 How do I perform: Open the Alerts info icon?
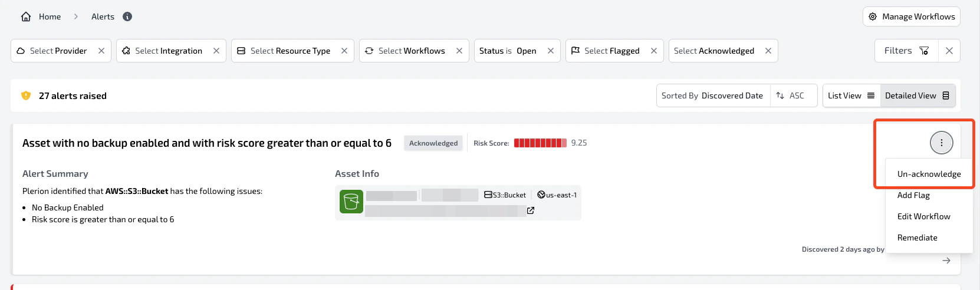(x=127, y=17)
